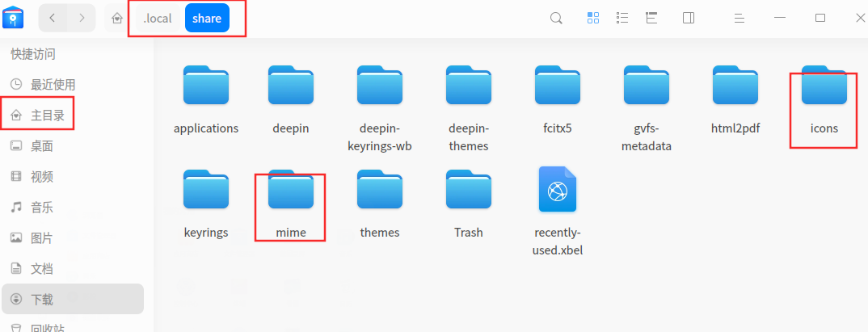Click the download icon beside 下载
The width and height of the screenshot is (868, 332).
pyautogui.click(x=16, y=300)
